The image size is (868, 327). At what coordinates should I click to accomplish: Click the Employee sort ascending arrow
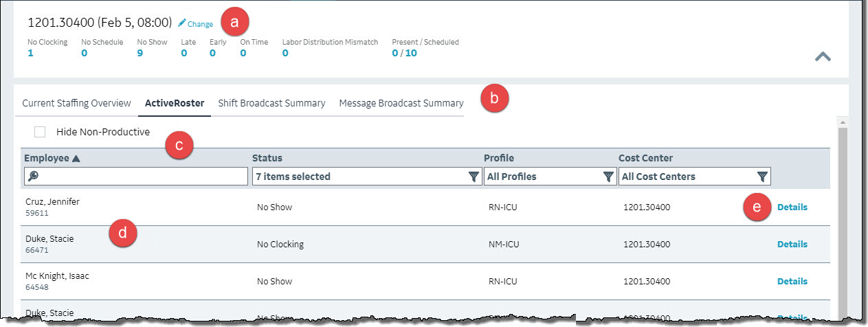(76, 159)
